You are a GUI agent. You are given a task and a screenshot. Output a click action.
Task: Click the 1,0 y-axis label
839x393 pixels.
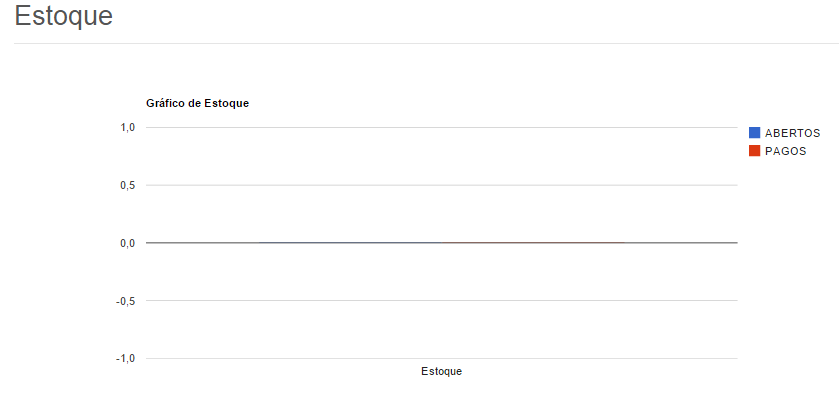(127, 127)
